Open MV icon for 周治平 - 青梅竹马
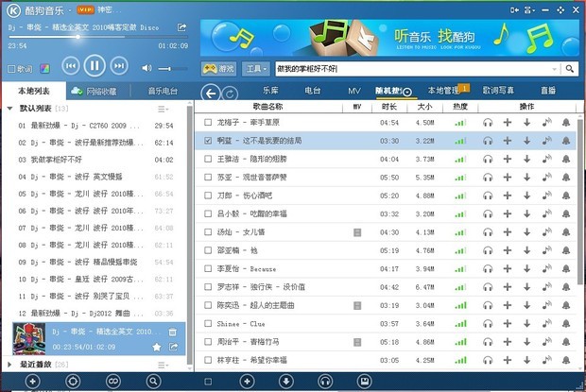586x392 pixels. (x=357, y=342)
